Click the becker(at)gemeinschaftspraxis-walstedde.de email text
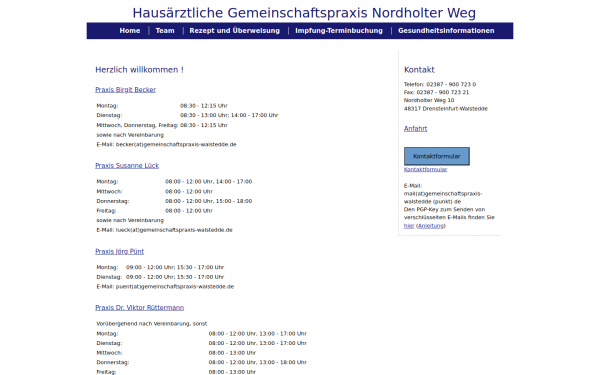Image resolution: width=600 pixels, height=375 pixels. (x=176, y=144)
